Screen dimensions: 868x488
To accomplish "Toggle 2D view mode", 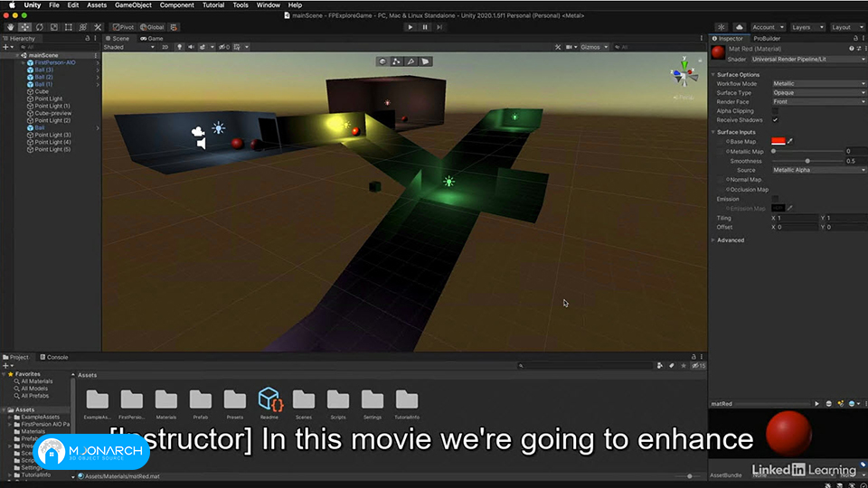I will point(165,47).
